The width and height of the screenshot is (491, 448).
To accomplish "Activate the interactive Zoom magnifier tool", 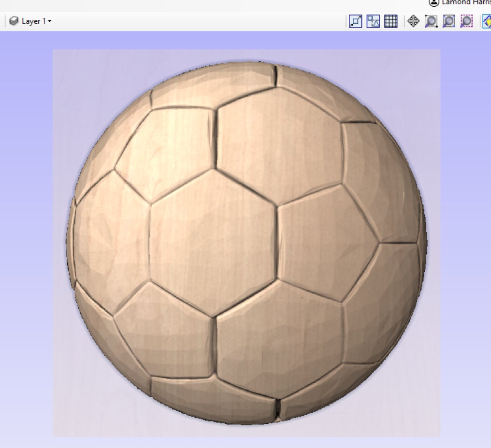I will pos(431,21).
